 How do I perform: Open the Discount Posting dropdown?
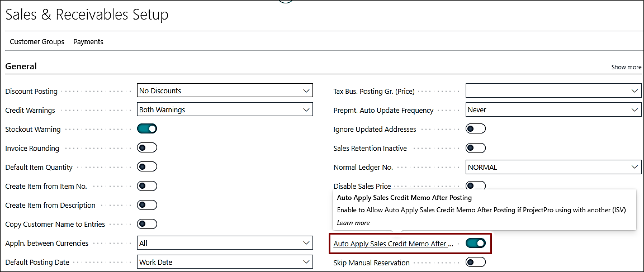(x=225, y=91)
